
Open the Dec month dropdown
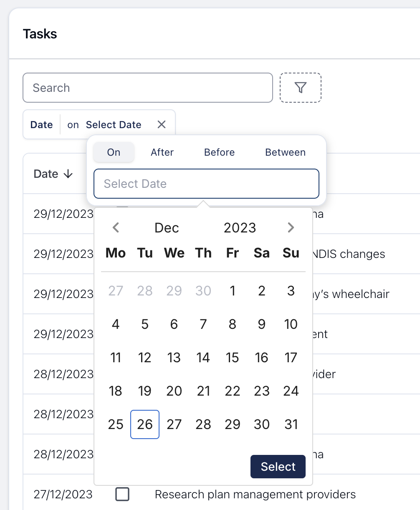[x=167, y=227]
